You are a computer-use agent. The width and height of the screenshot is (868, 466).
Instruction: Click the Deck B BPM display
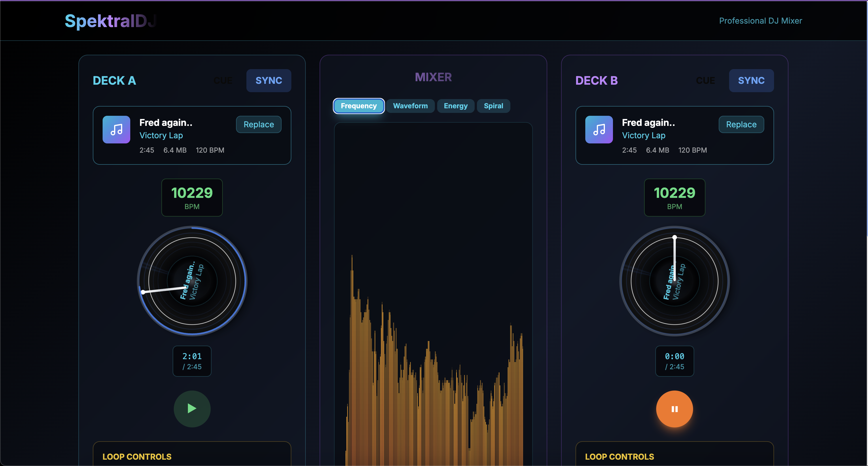pos(674,197)
